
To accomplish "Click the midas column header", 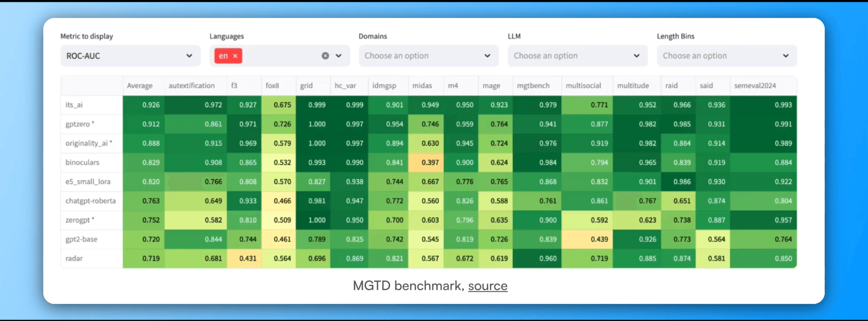I will [426, 85].
